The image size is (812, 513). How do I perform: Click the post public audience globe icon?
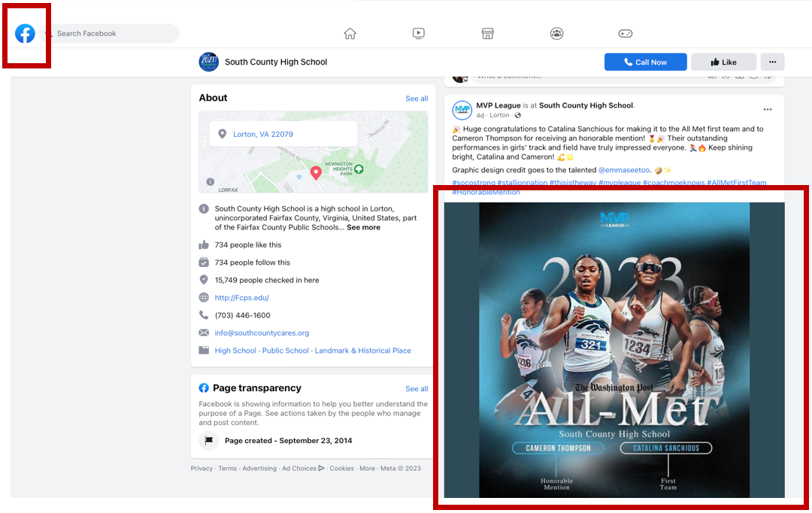tap(518, 116)
